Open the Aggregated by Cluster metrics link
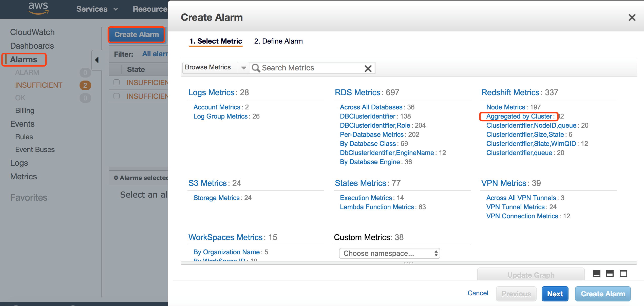 click(x=519, y=116)
